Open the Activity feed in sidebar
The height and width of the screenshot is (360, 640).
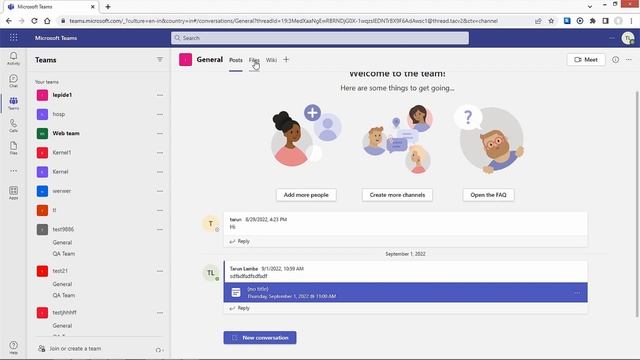pos(13,58)
